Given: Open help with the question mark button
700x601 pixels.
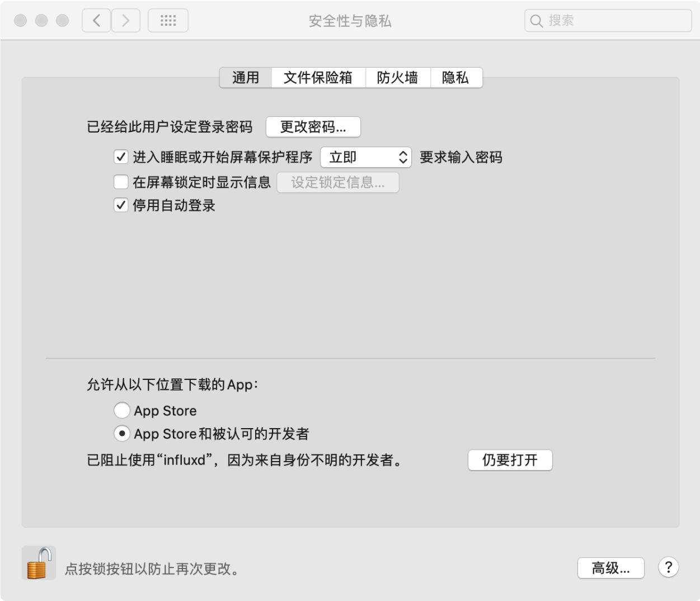Looking at the screenshot, I should (668, 567).
